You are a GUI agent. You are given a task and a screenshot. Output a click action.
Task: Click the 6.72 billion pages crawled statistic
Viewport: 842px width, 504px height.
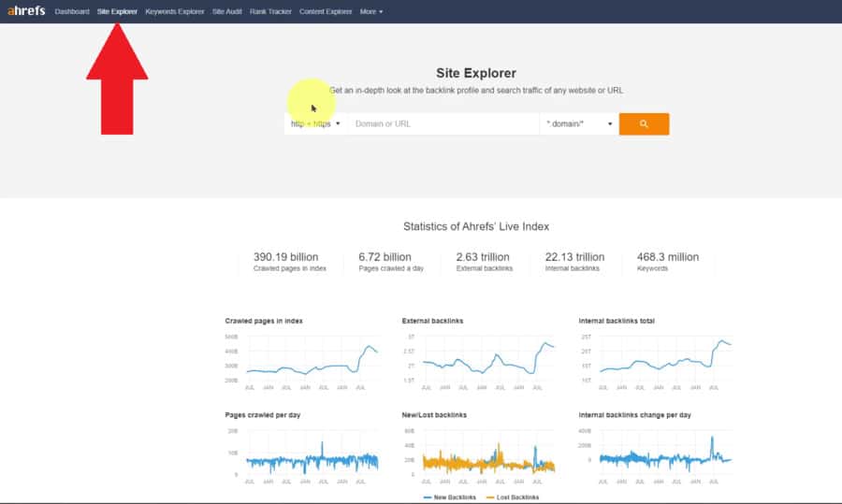pyautogui.click(x=391, y=262)
